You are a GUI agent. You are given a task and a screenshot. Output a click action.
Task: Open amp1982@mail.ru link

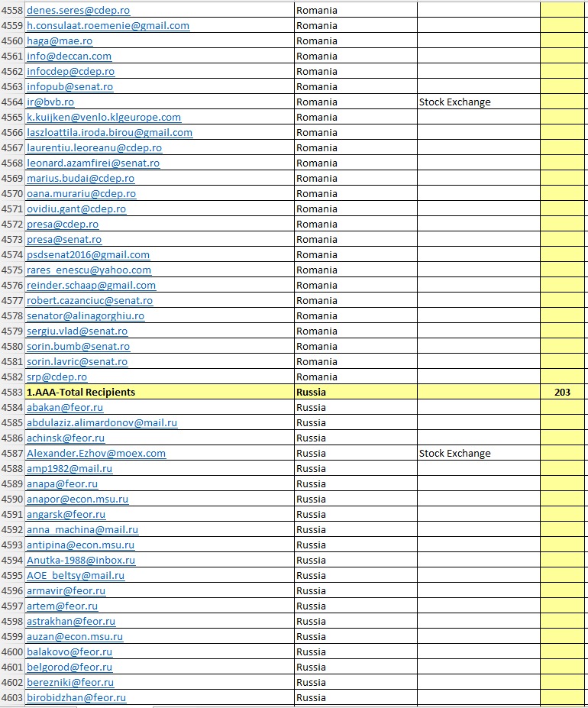pyautogui.click(x=69, y=469)
